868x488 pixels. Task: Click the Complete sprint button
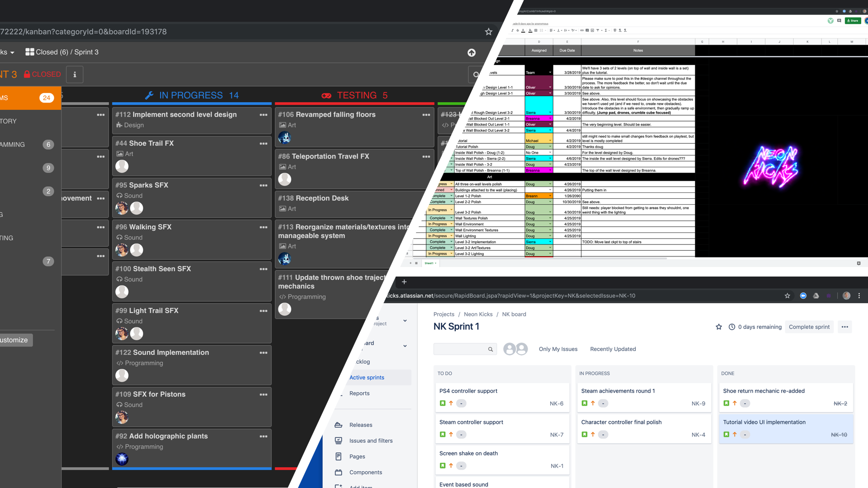809,327
